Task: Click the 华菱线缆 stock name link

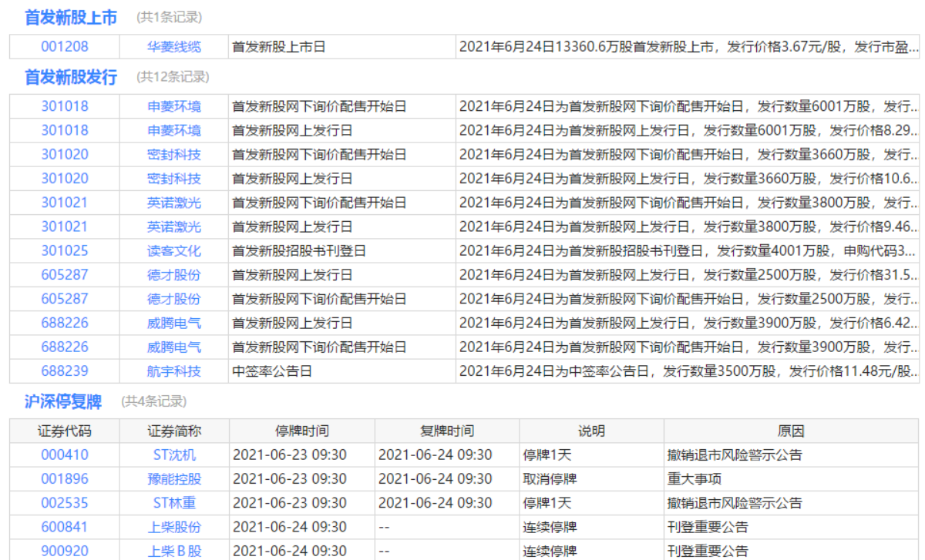Action: click(174, 47)
